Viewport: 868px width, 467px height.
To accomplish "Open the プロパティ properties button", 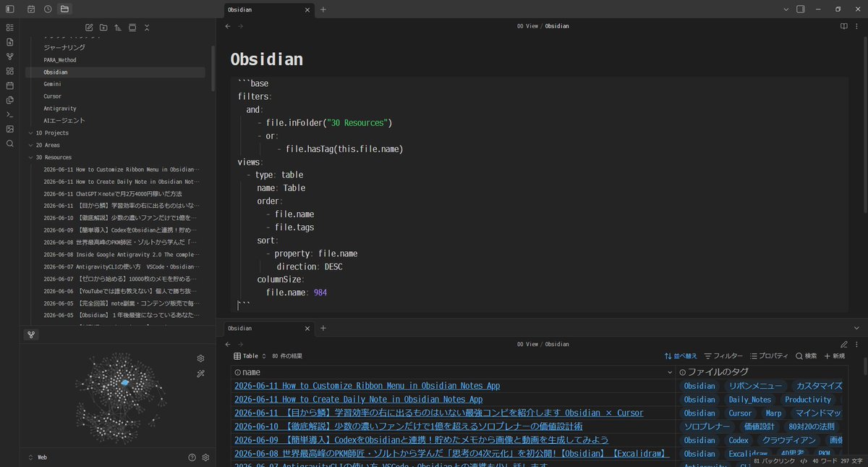I will coord(769,356).
